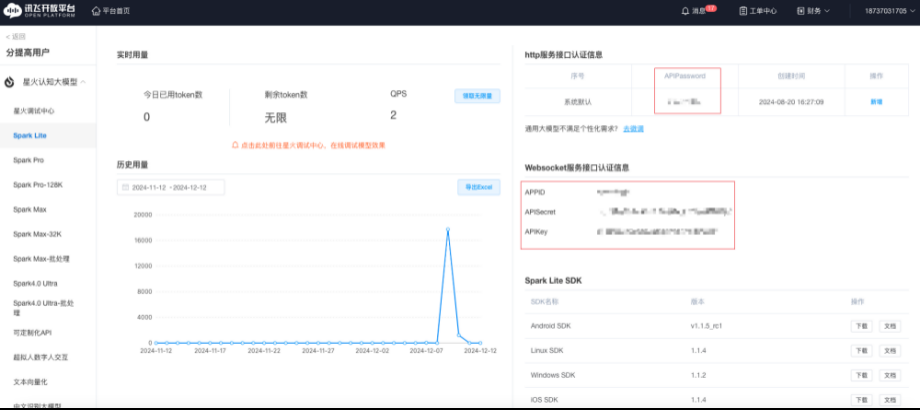Click the 工单中心 ticket icon
The height and width of the screenshot is (410, 920).
pyautogui.click(x=743, y=11)
